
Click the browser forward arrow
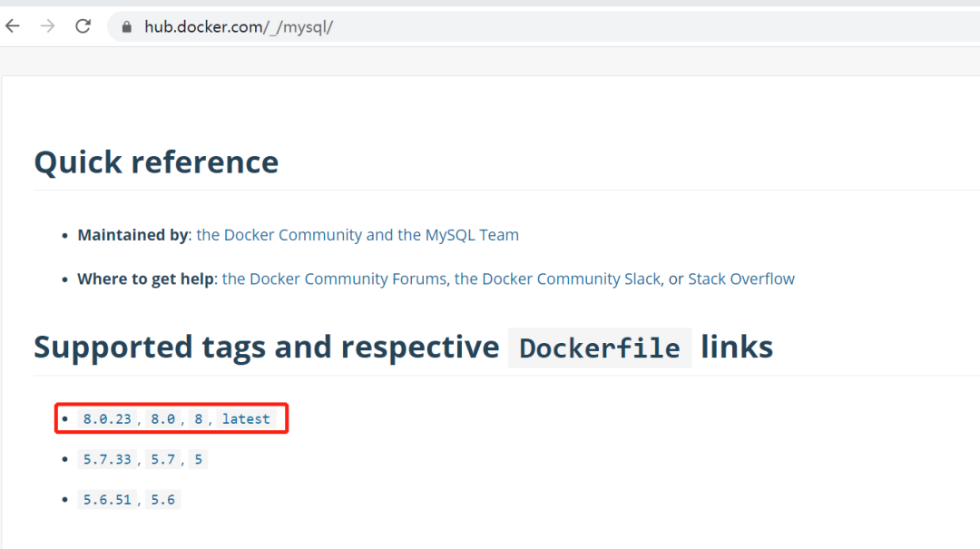pyautogui.click(x=47, y=26)
